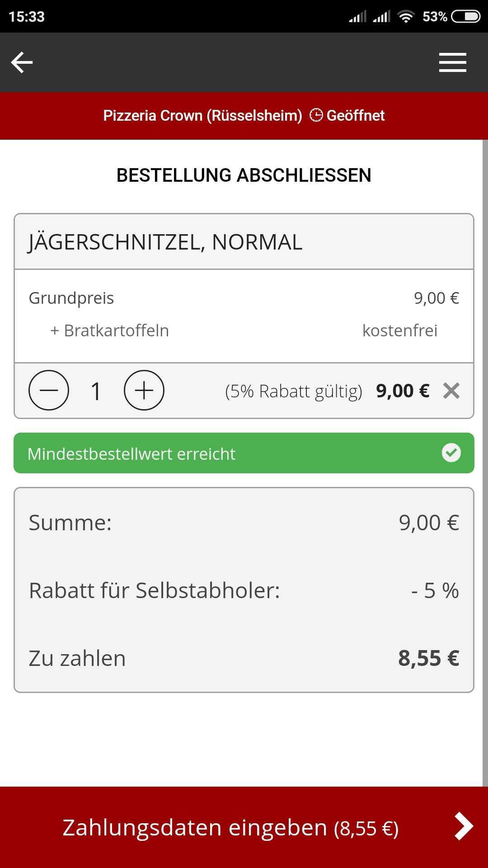Tap the Rabatt für Selbstabholer row
Viewport: 488px width, 868px height.
244,590
